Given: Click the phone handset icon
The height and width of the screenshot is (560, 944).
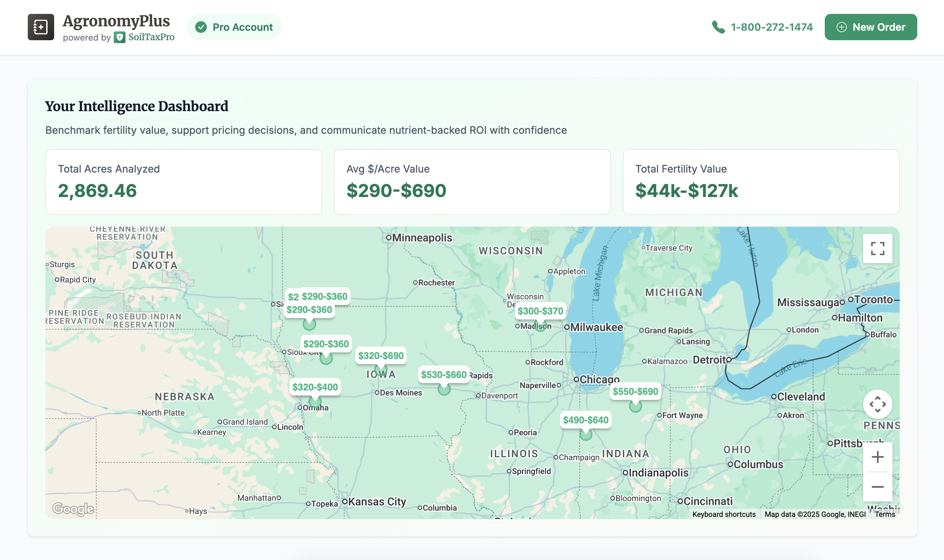Looking at the screenshot, I should coord(718,27).
